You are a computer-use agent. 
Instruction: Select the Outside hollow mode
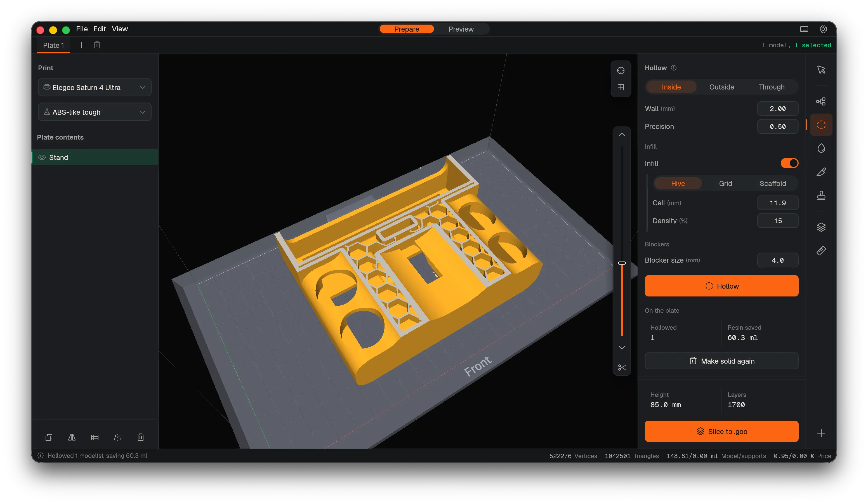(721, 87)
